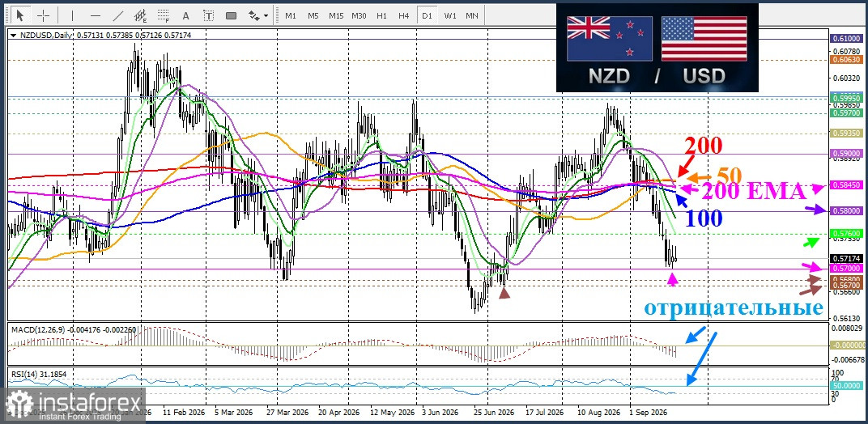Expand the NZDUSD,Daily chart title triangle
The height and width of the screenshot is (424, 868).
point(13,35)
